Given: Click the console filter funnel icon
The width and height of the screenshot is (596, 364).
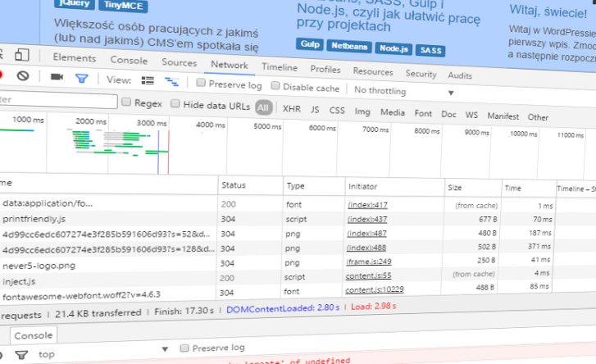Looking at the screenshot, I should click(x=21, y=354).
